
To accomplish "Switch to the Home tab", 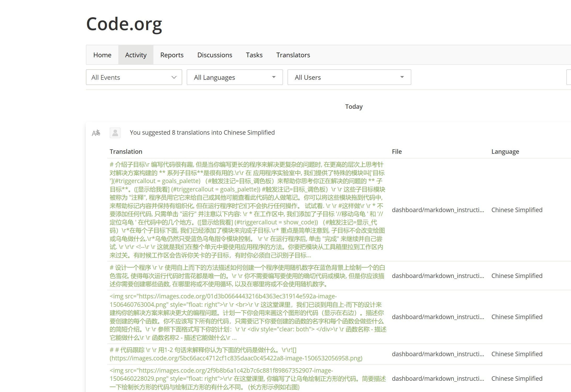I will point(102,55).
